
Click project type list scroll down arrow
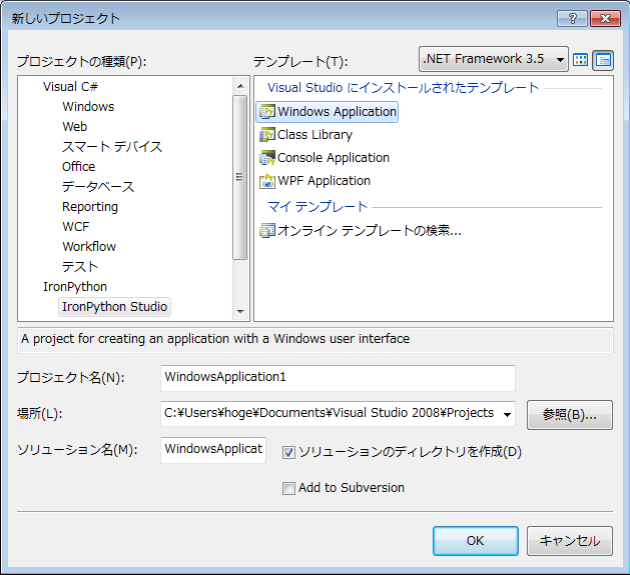click(x=240, y=311)
